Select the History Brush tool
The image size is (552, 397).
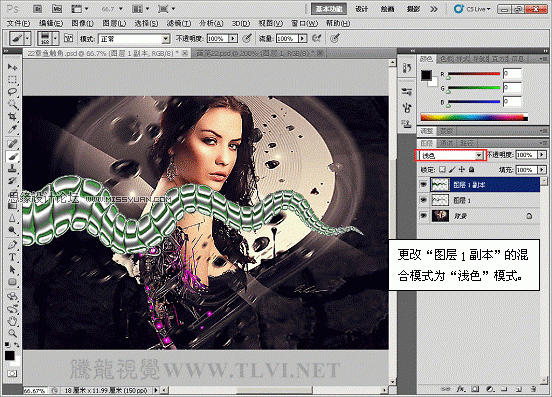click(12, 181)
